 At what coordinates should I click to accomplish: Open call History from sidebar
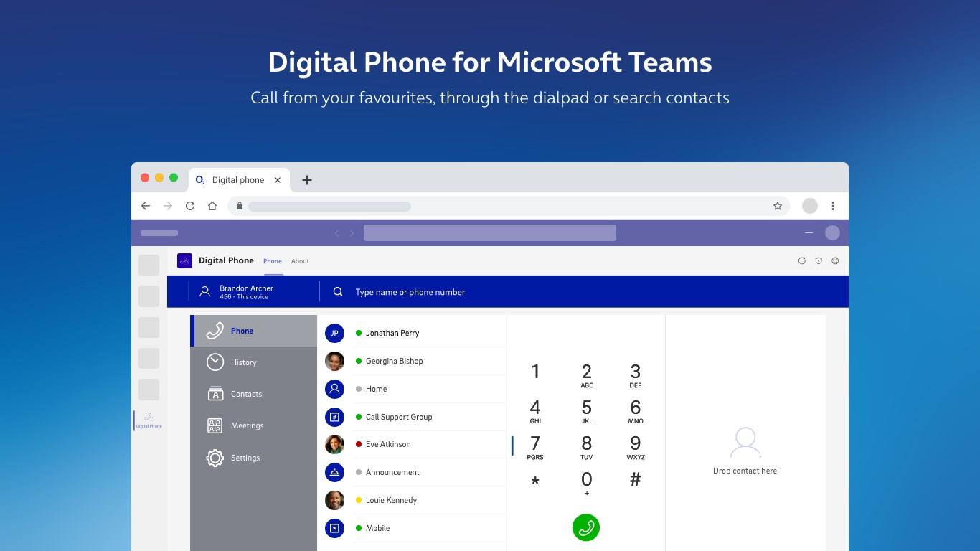[x=255, y=362]
